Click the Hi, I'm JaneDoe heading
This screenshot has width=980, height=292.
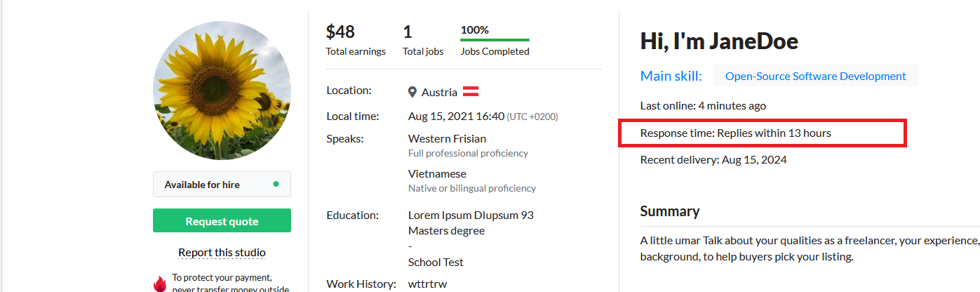tap(719, 41)
